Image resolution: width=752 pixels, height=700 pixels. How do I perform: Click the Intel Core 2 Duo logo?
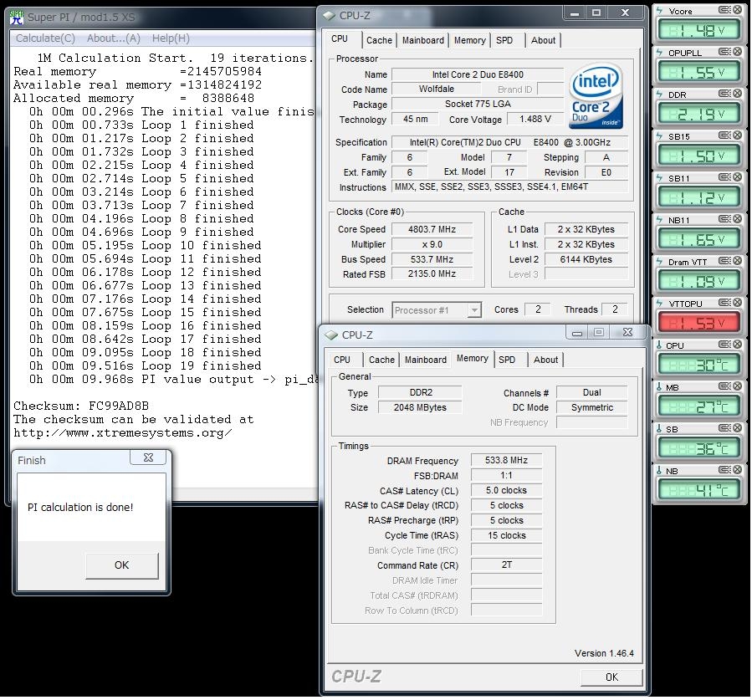[x=596, y=97]
